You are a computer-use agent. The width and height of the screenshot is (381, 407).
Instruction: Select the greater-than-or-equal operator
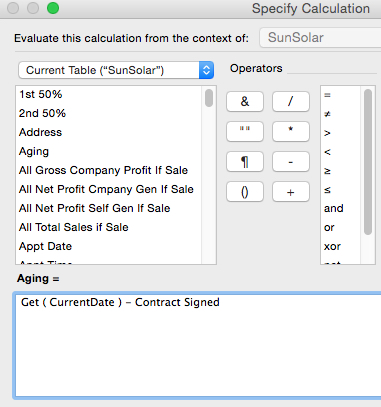pos(327,171)
